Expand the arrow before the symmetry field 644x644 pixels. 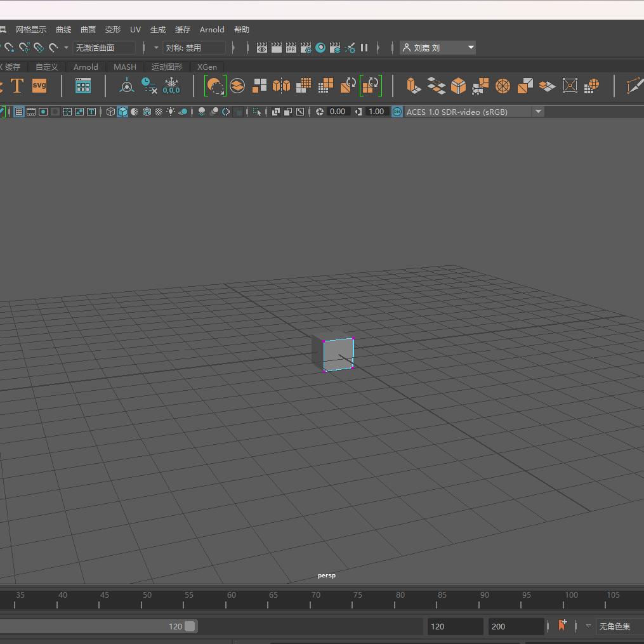click(x=156, y=48)
